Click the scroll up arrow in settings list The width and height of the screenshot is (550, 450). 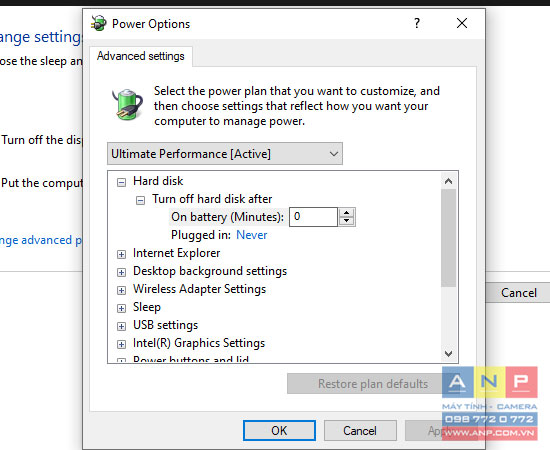(448, 181)
